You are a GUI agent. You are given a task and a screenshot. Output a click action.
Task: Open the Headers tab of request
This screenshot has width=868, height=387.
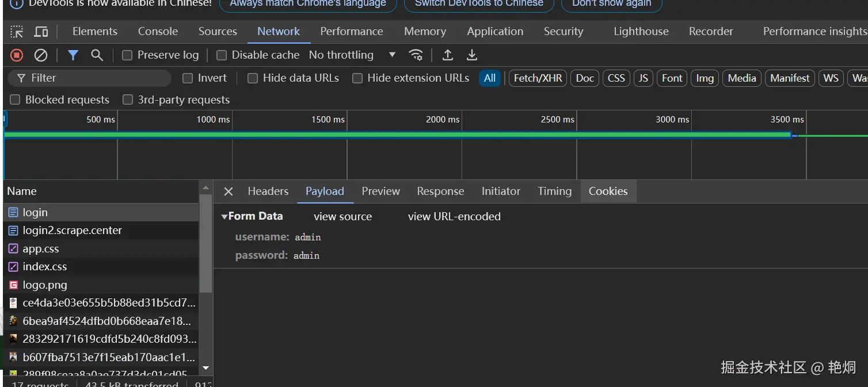268,191
